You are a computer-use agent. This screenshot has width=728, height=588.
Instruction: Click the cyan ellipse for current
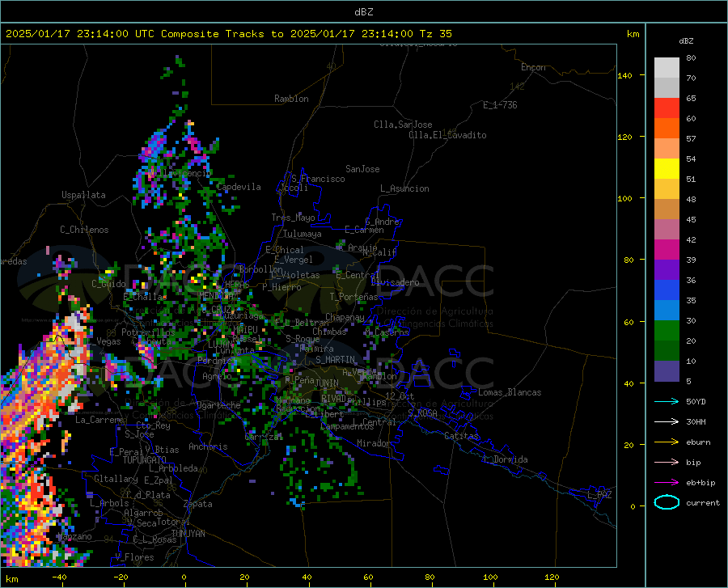[667, 502]
